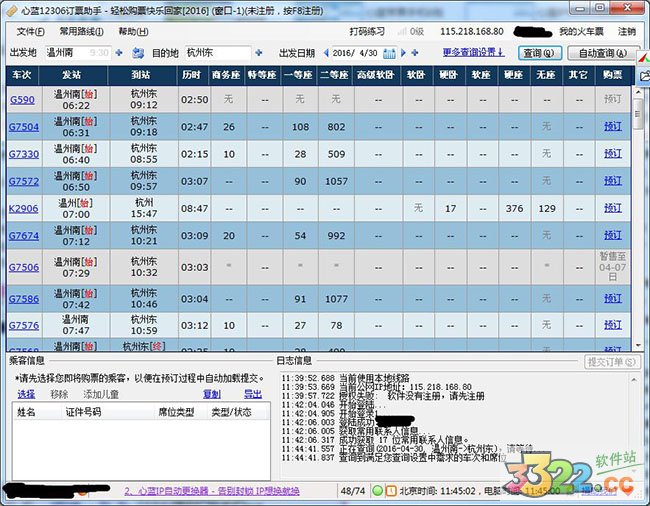Viewport: 650px width, 506px height.
Task: Click 移除 in the passenger panel
Action: 59,394
